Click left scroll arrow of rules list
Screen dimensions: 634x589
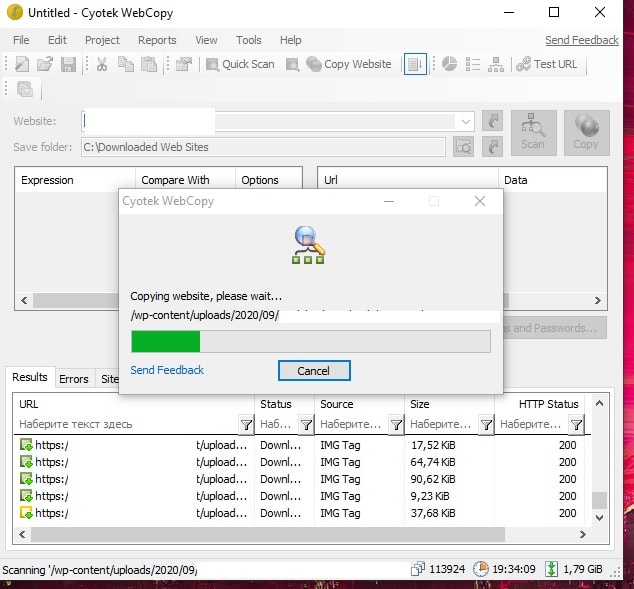[x=24, y=300]
